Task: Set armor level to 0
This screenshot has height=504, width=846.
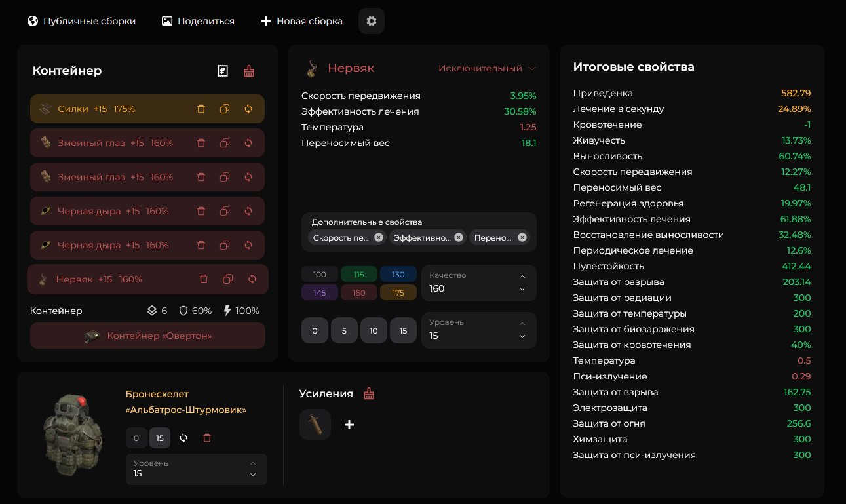Action: (136, 438)
